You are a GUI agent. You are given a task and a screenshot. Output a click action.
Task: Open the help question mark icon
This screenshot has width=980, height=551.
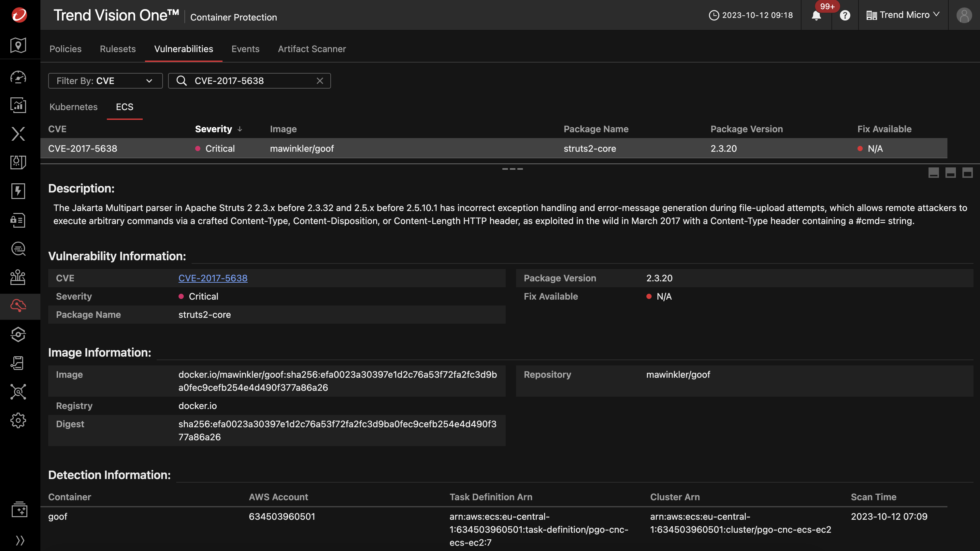coord(845,15)
